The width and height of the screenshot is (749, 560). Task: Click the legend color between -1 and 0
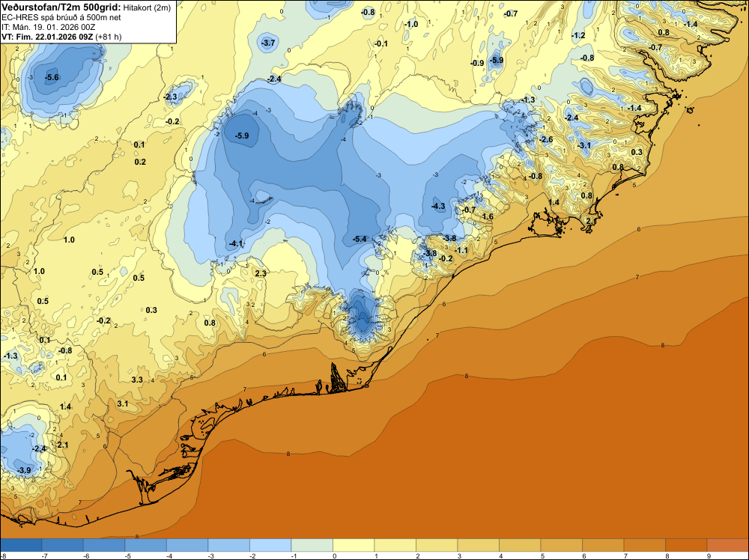[x=312, y=545]
